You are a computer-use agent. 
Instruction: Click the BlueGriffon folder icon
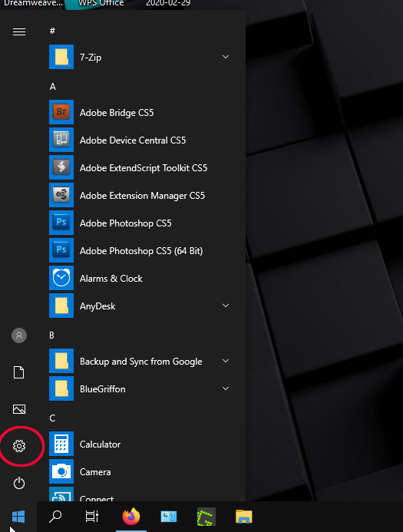[x=61, y=388]
